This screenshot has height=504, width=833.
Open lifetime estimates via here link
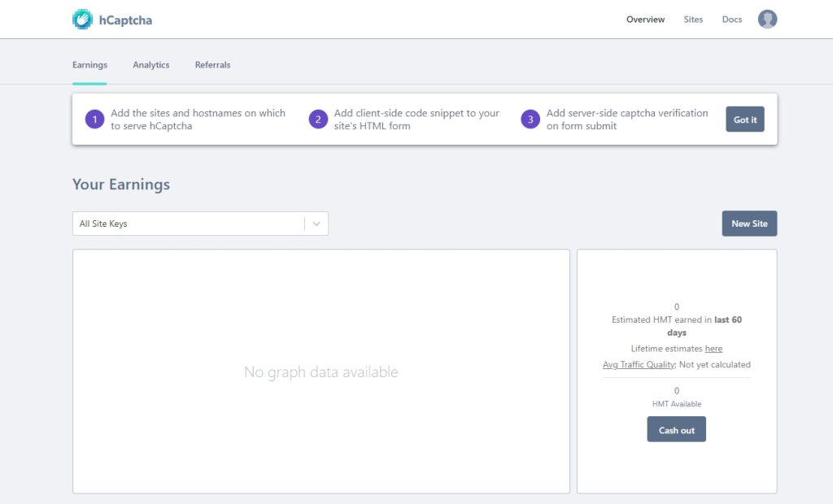coord(713,348)
